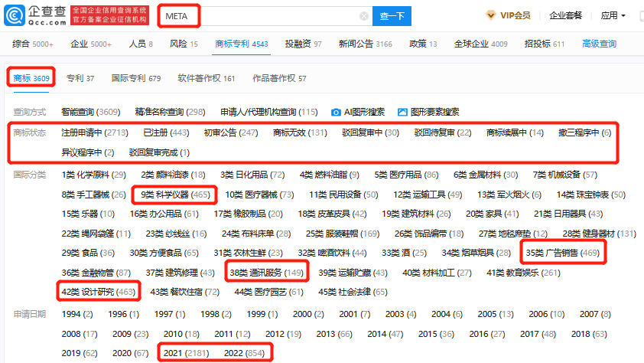
Task: Filter by status 注册申请中 (2713)
Action: click(95, 132)
